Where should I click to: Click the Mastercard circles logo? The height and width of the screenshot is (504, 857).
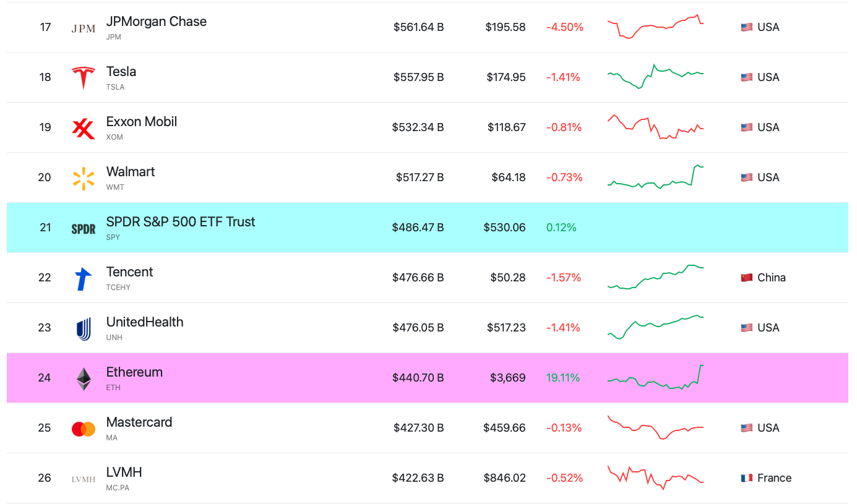tap(83, 429)
